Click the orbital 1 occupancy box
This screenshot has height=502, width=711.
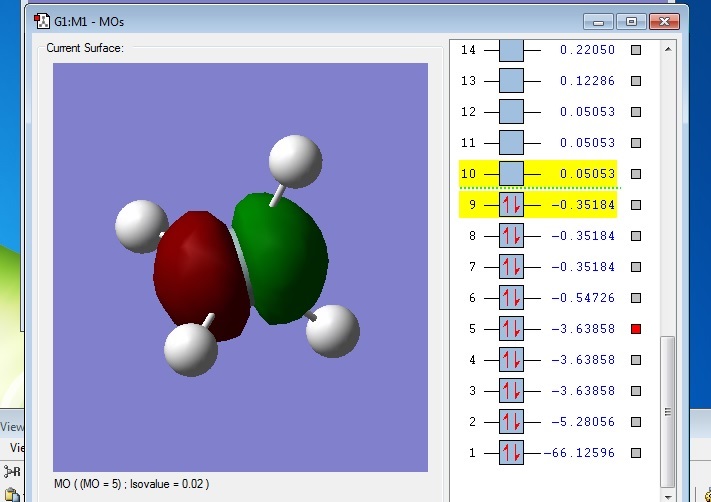[x=511, y=453]
